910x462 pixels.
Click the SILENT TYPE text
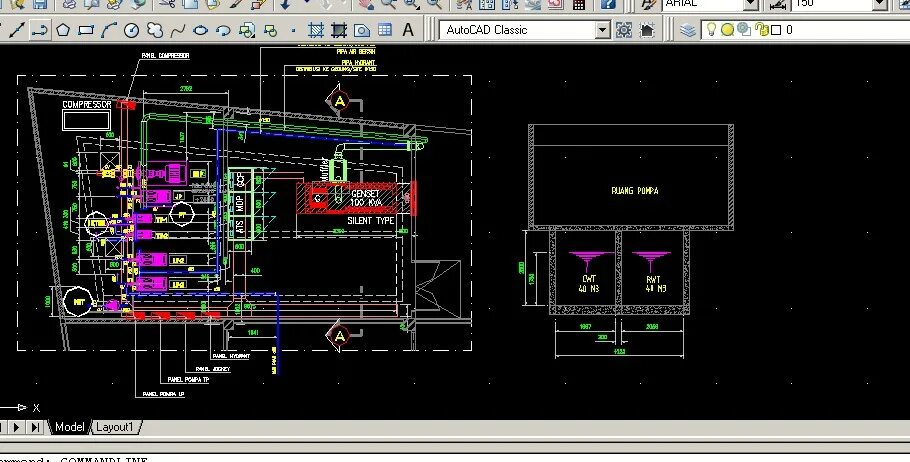371,221
